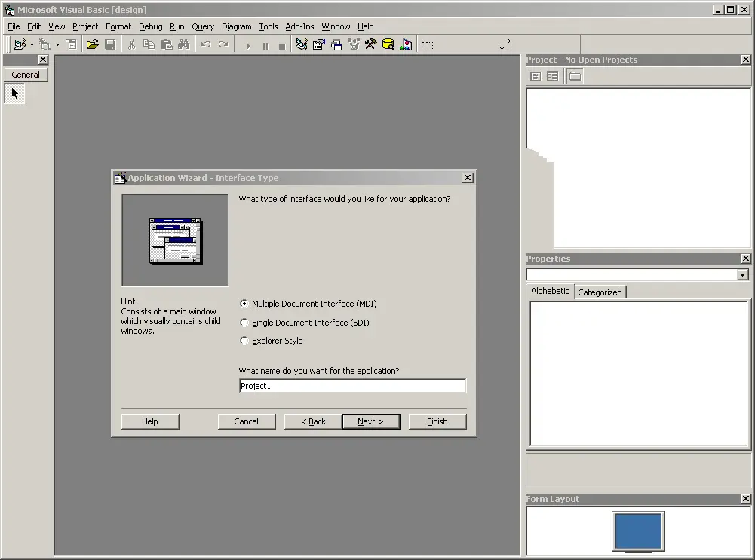Click the Break pause button
This screenshot has width=755, height=560.
pyautogui.click(x=265, y=46)
